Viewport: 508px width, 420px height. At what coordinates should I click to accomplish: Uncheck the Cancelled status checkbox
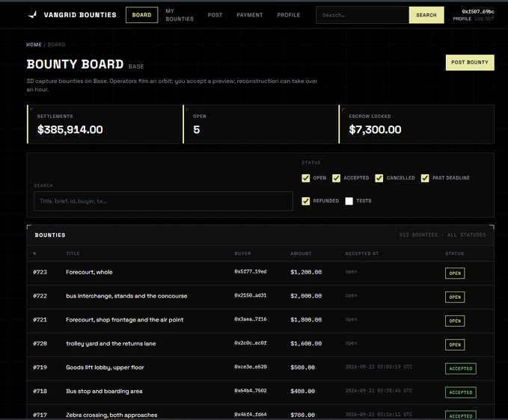379,178
